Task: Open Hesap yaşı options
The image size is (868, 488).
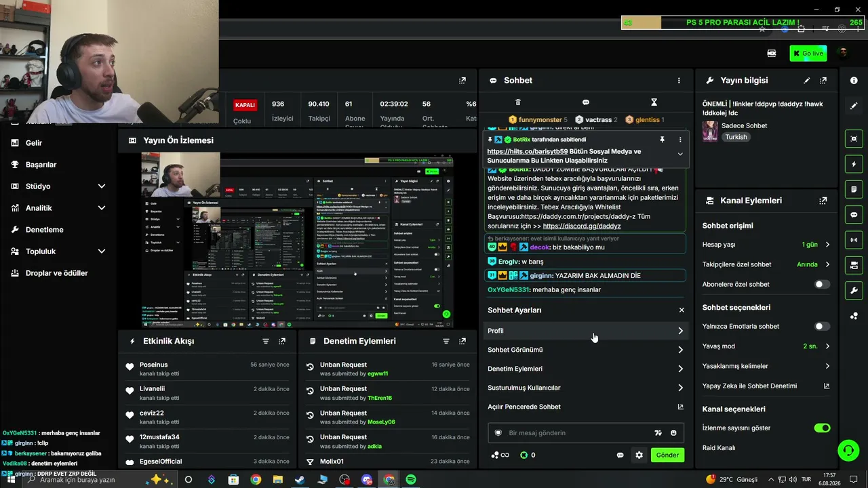Action: 766,245
